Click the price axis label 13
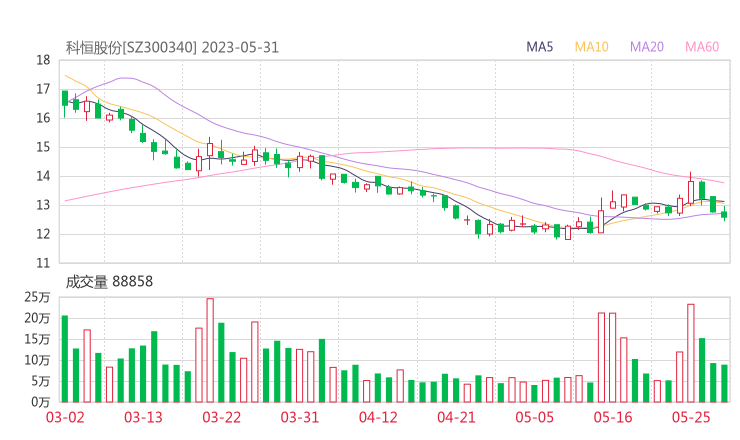This screenshot has height=440, width=740. (x=43, y=205)
